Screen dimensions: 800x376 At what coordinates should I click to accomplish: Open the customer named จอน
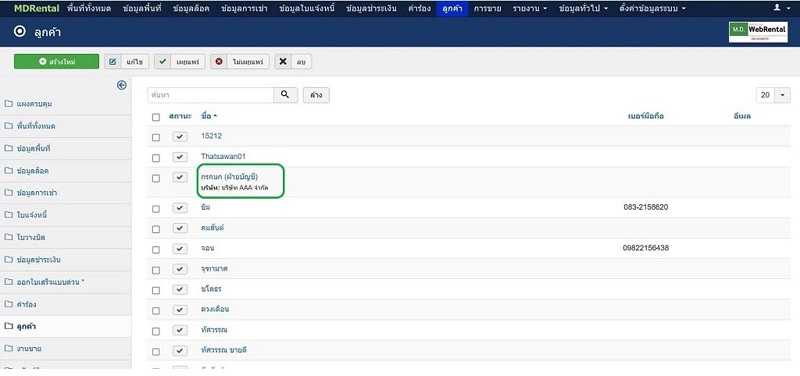(x=207, y=248)
